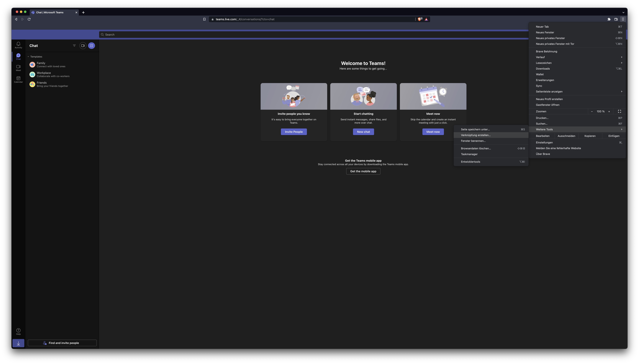Click the video call icon in Chat header

83,46
